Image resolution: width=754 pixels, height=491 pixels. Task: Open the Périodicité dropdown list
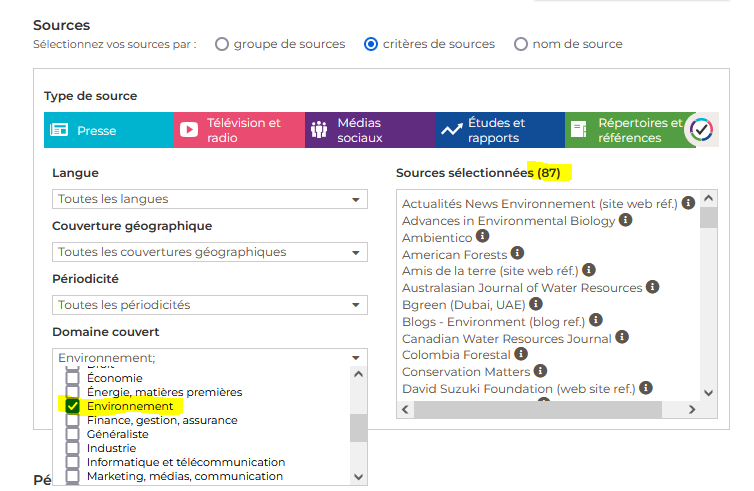209,305
